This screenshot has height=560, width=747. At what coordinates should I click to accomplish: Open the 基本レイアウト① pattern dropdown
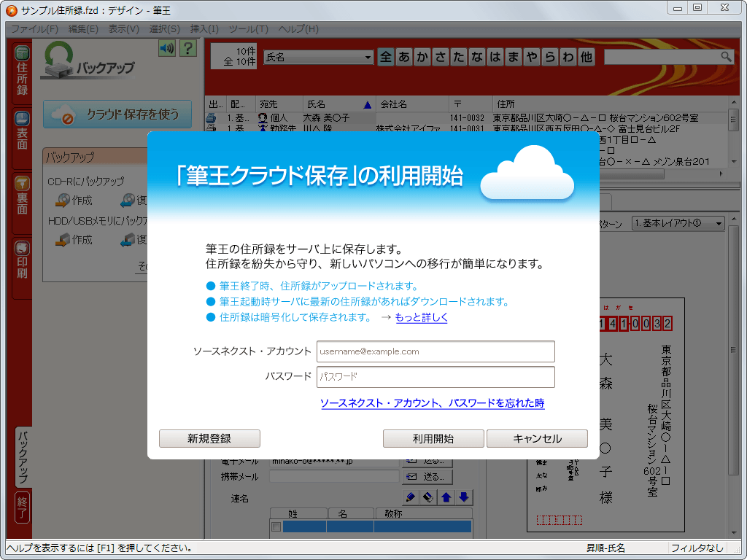(x=678, y=223)
